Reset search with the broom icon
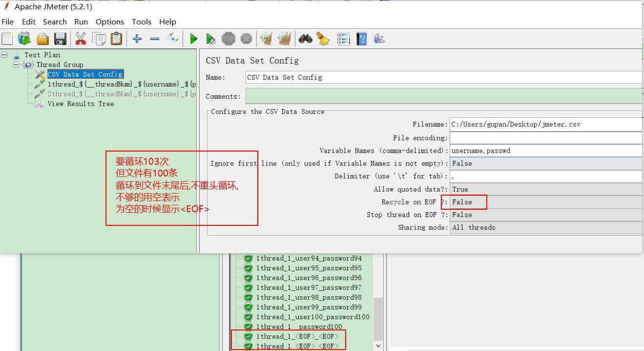The width and height of the screenshot is (644, 351). pos(323,39)
